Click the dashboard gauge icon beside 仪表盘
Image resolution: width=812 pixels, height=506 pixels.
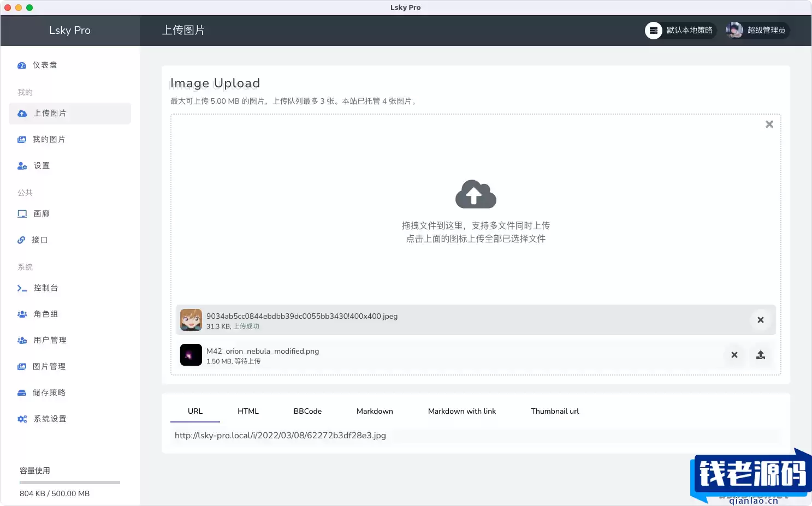[22, 66]
